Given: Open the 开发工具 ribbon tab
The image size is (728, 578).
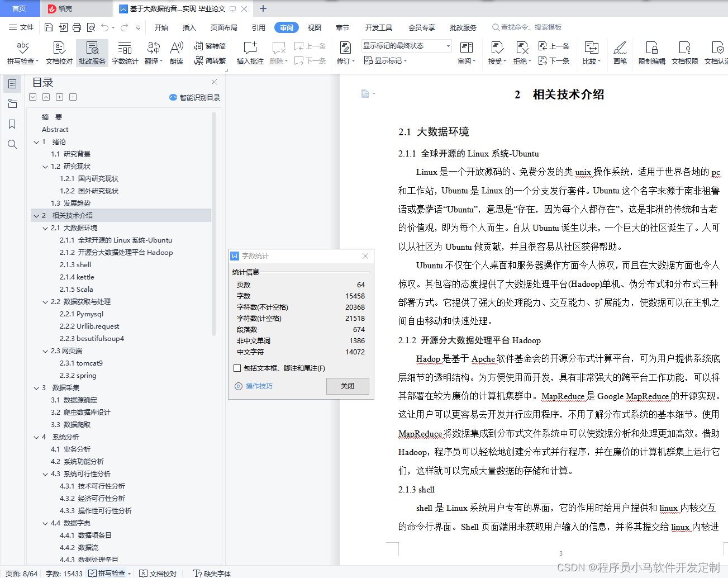Looking at the screenshot, I should 379,27.
